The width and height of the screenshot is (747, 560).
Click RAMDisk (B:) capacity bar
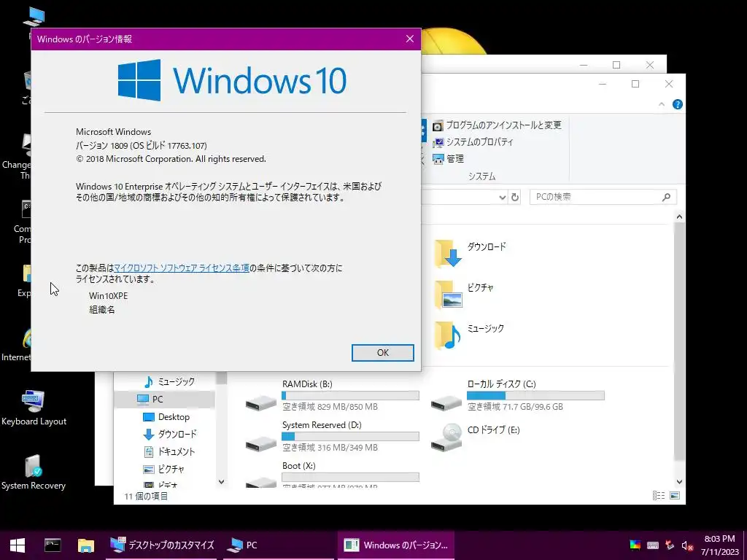350,396
